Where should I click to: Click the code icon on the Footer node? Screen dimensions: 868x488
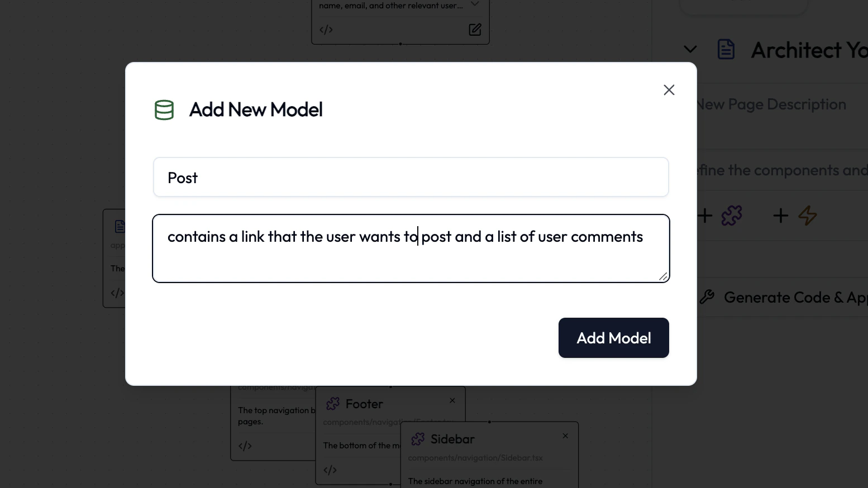330,470
